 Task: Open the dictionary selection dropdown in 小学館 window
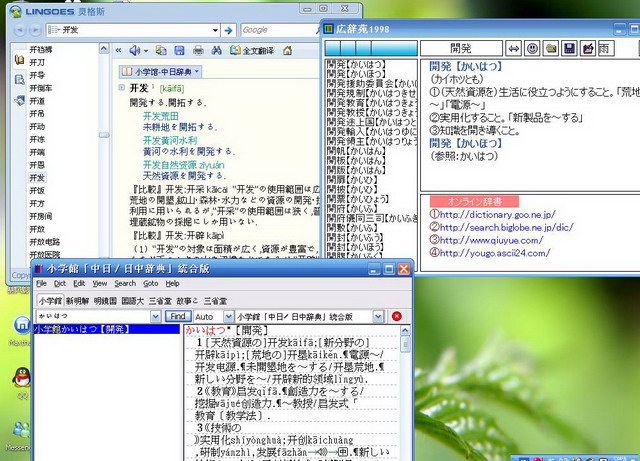pos(378,316)
